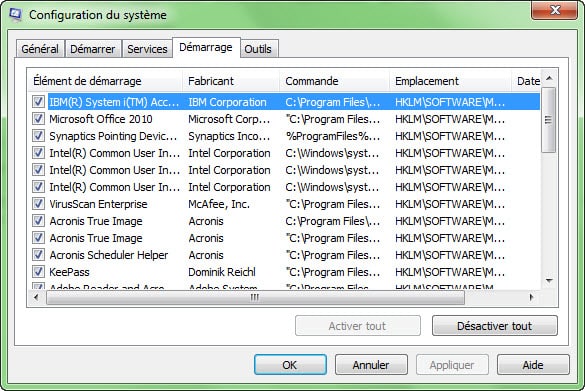Click the horizontal scrollbar left arrow
The width and height of the screenshot is (585, 391).
[36, 297]
